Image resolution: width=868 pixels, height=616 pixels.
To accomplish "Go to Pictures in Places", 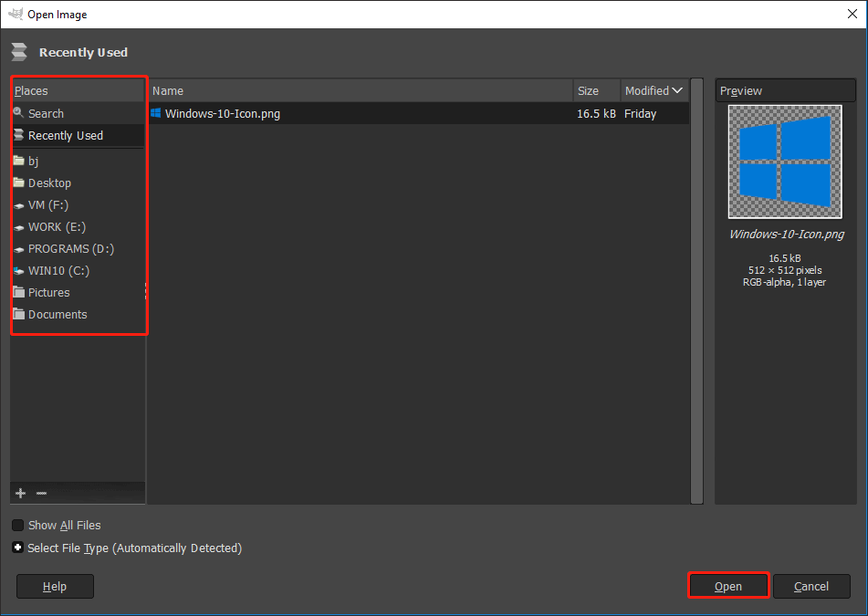I will pyautogui.click(x=78, y=292).
